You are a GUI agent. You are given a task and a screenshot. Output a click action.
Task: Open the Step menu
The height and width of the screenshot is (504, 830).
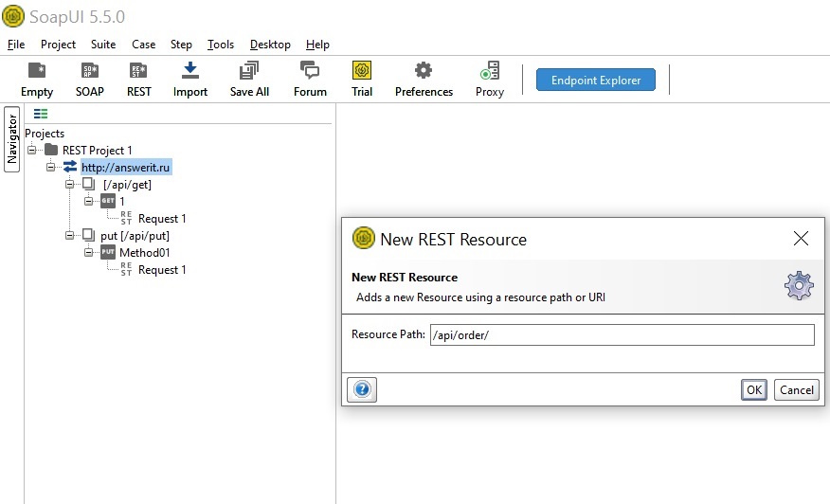pos(181,45)
